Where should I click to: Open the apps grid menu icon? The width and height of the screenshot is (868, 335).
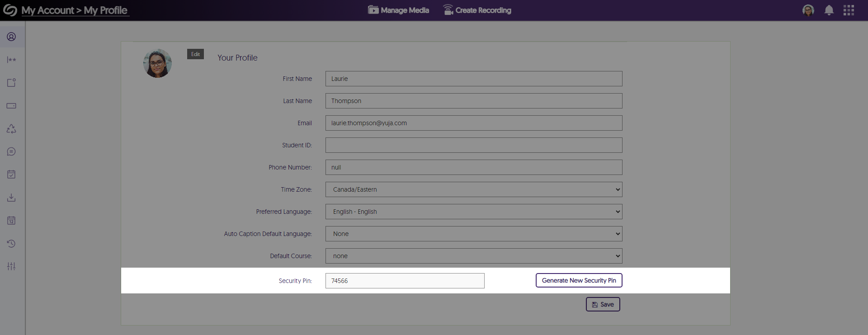849,10
